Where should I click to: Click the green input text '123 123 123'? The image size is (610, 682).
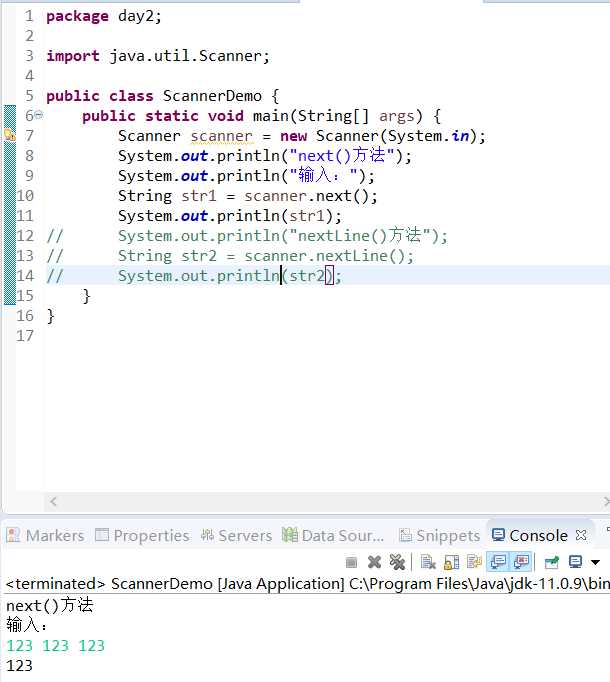coord(56,646)
